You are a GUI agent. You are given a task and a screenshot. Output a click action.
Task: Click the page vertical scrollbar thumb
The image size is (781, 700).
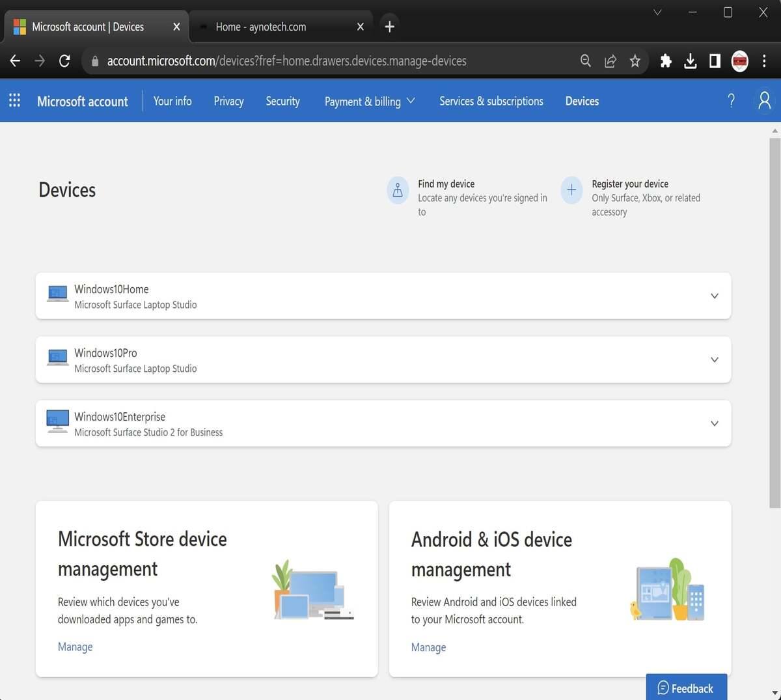tap(774, 322)
